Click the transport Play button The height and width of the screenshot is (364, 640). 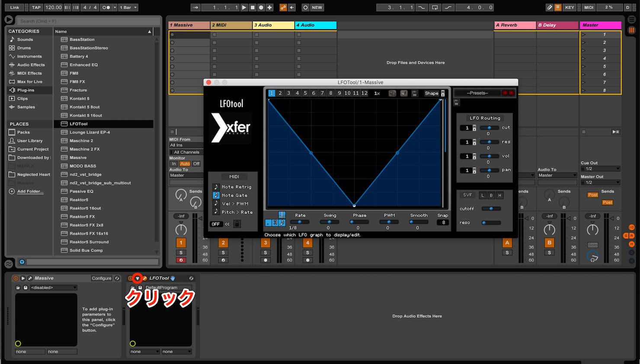pyautogui.click(x=244, y=7)
